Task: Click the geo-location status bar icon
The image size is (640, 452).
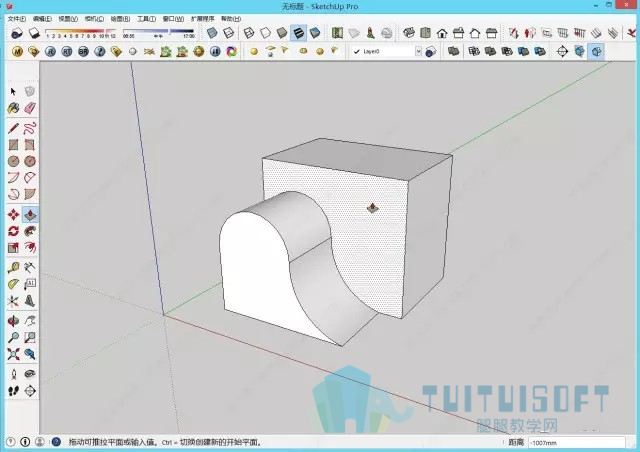Action: click(x=11, y=441)
